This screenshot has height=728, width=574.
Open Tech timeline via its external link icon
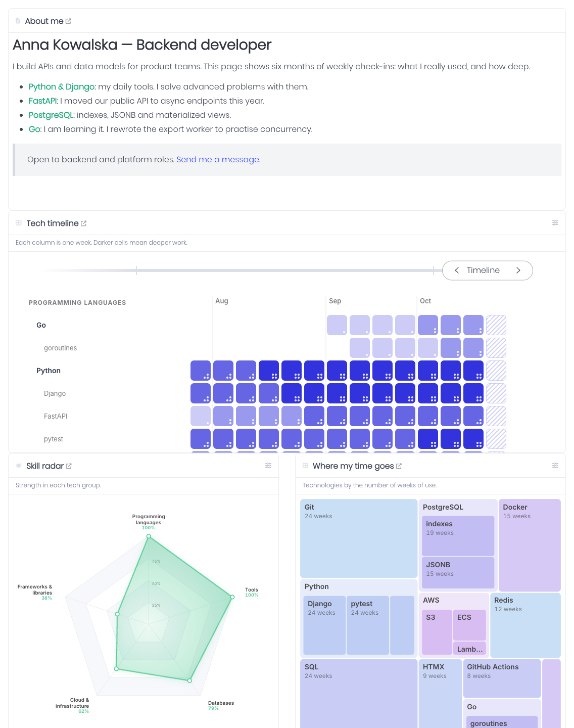coord(83,223)
